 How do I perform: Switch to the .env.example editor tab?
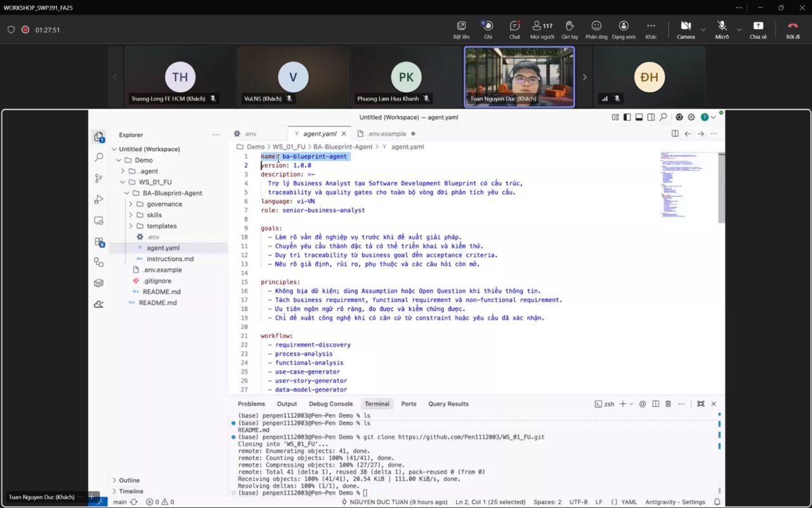[386, 134]
